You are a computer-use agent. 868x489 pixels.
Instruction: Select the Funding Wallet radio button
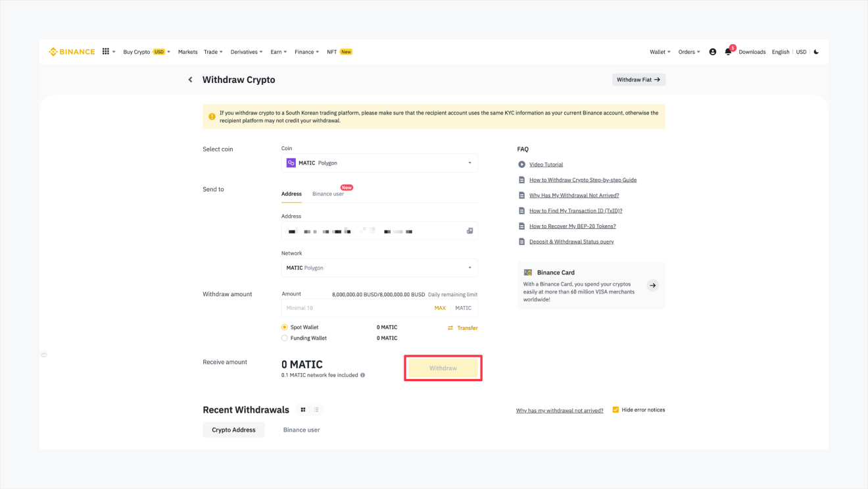pos(285,338)
